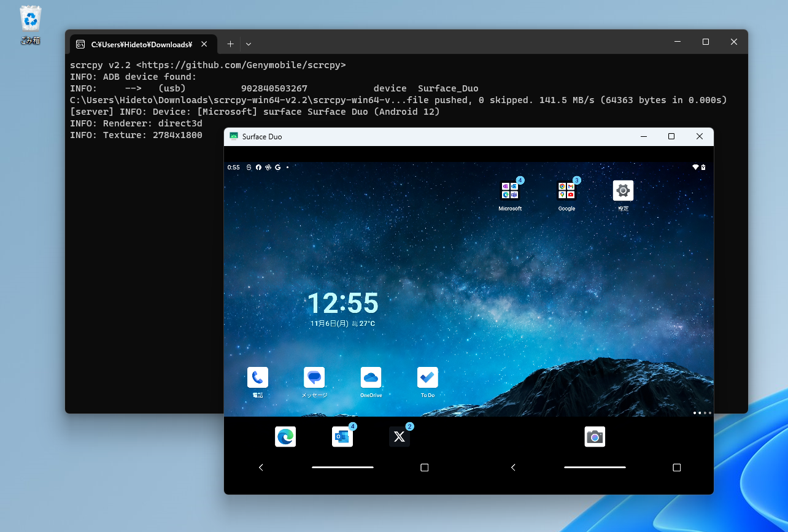The image size is (788, 532).
Task: Open Outlook from the phone dock
Action: click(x=342, y=437)
